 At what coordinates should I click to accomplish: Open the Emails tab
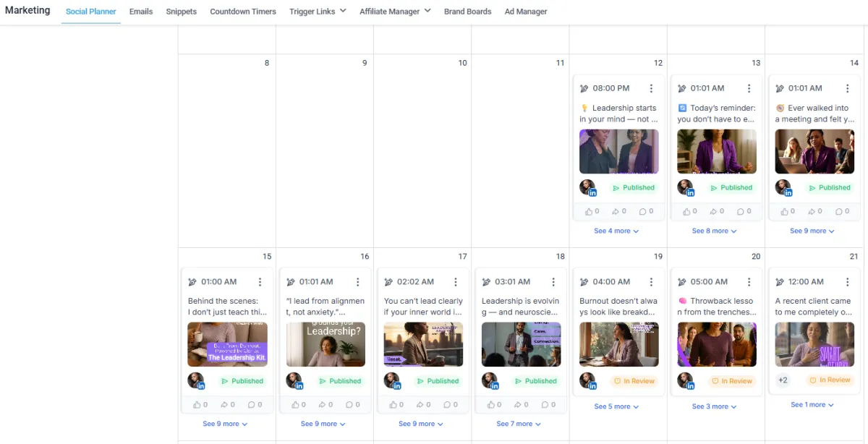[141, 12]
